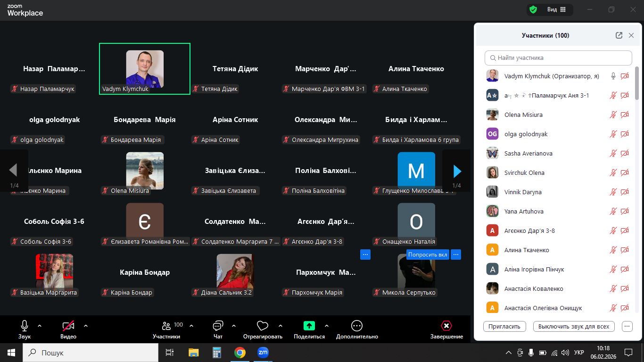
Task: Open the Чат chat button
Action: pos(218,329)
